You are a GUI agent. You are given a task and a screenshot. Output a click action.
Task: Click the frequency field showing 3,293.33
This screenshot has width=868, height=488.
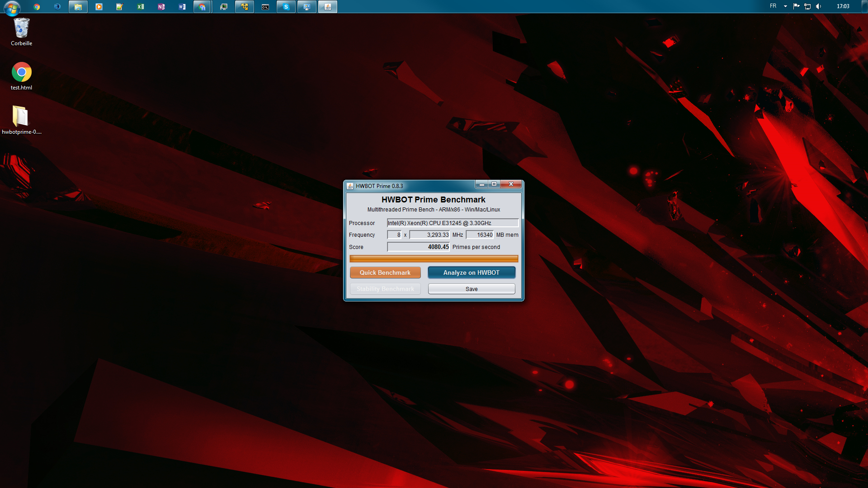(x=429, y=235)
